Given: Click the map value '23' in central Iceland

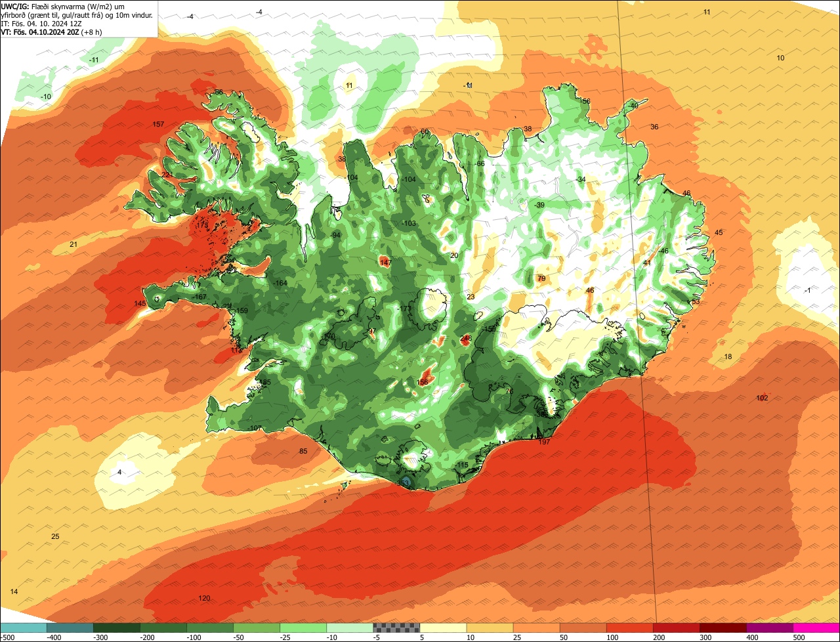Looking at the screenshot, I should (471, 297).
